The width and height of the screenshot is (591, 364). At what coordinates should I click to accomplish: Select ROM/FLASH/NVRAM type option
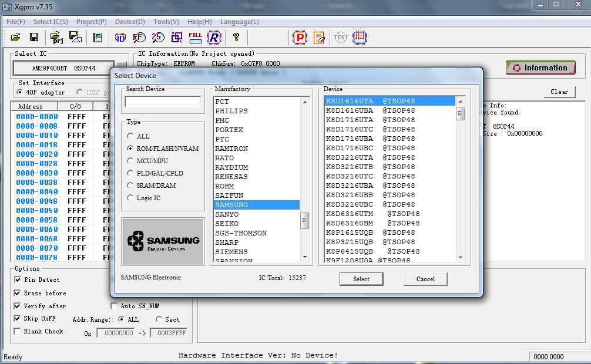coord(130,149)
